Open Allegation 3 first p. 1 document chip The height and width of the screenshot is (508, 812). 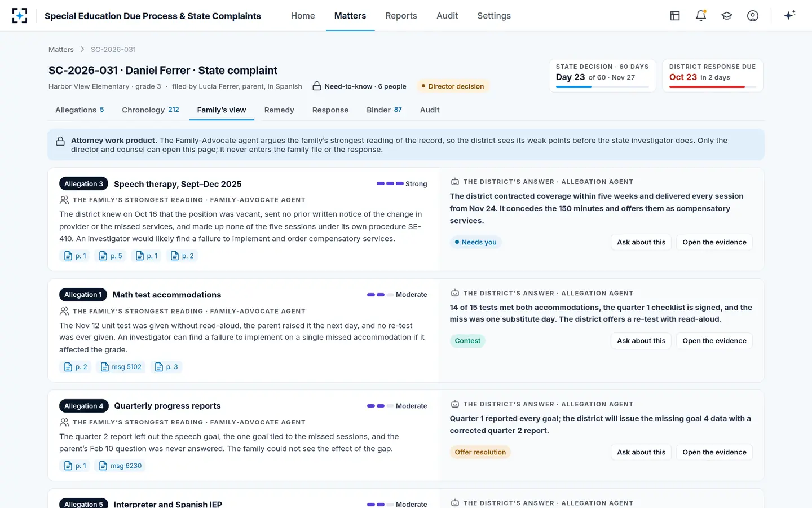point(74,256)
